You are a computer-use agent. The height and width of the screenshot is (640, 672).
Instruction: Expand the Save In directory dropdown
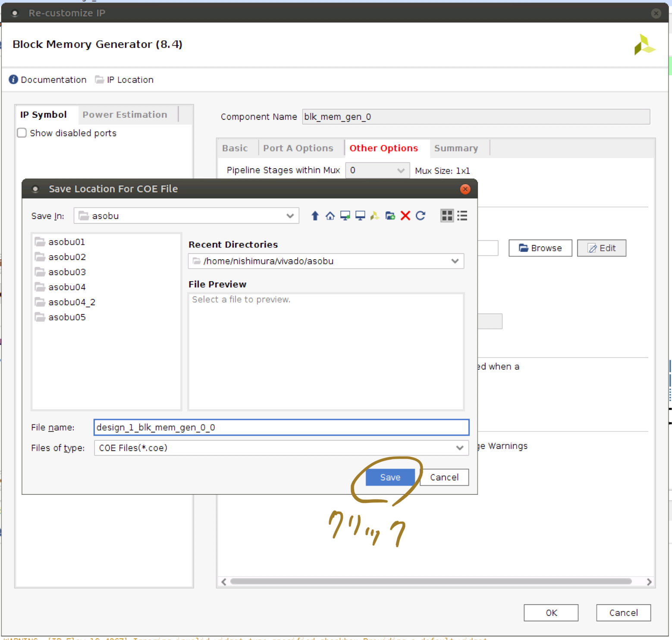(290, 216)
